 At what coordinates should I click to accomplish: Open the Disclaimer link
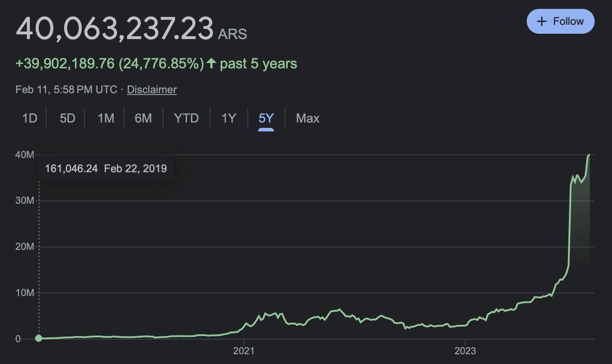coord(152,90)
